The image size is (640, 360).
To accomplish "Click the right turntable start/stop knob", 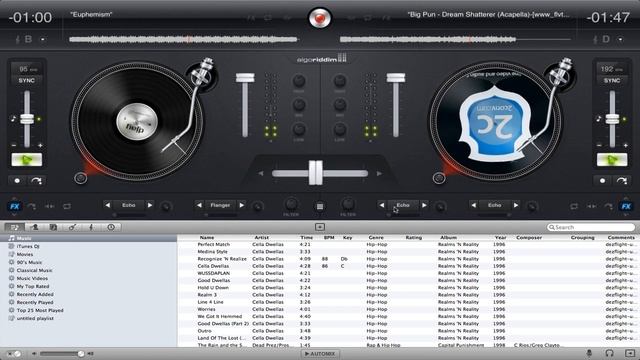I will pos(439,178).
